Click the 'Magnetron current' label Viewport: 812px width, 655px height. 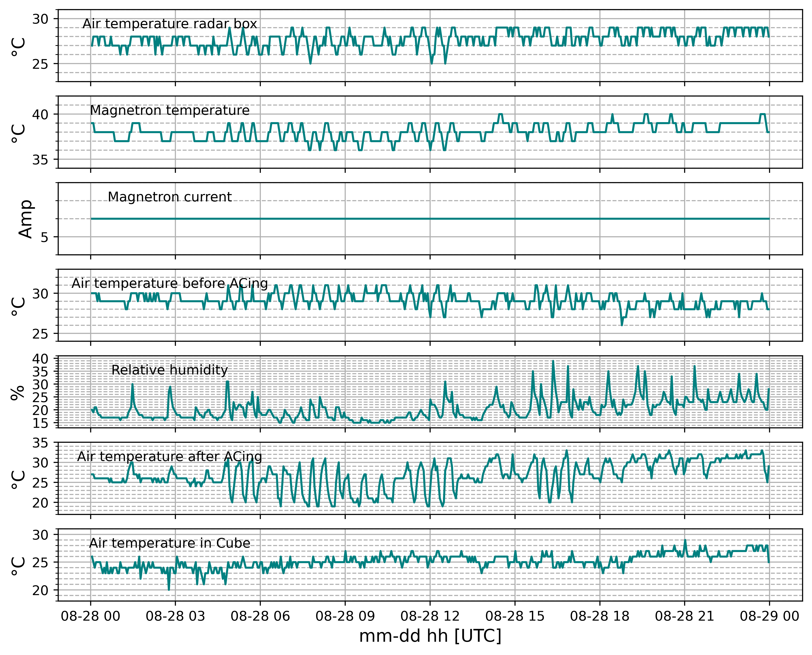[x=169, y=197]
